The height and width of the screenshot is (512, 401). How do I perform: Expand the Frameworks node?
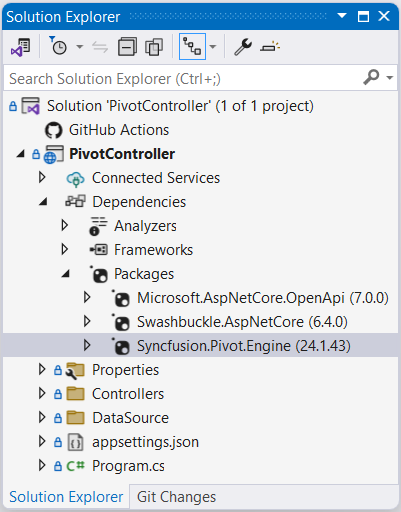(x=65, y=249)
